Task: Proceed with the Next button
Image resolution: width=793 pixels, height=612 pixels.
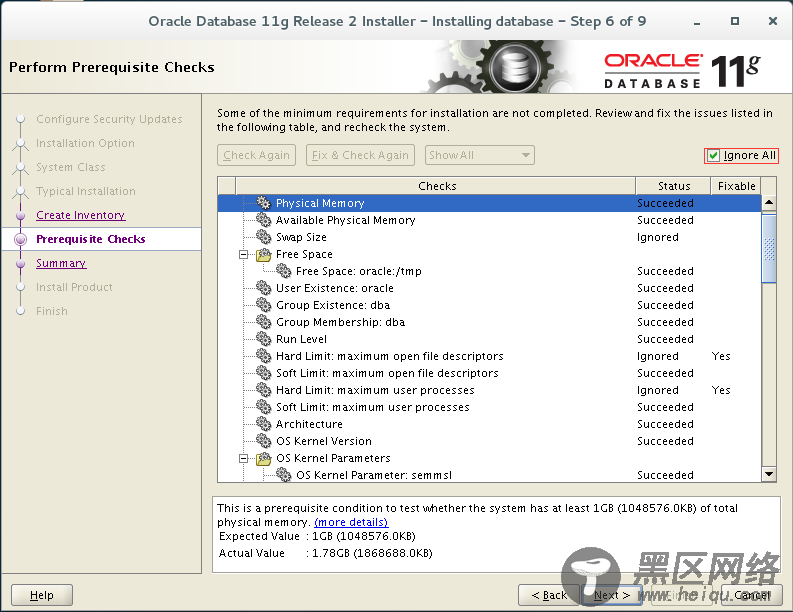Action: pyautogui.click(x=612, y=595)
